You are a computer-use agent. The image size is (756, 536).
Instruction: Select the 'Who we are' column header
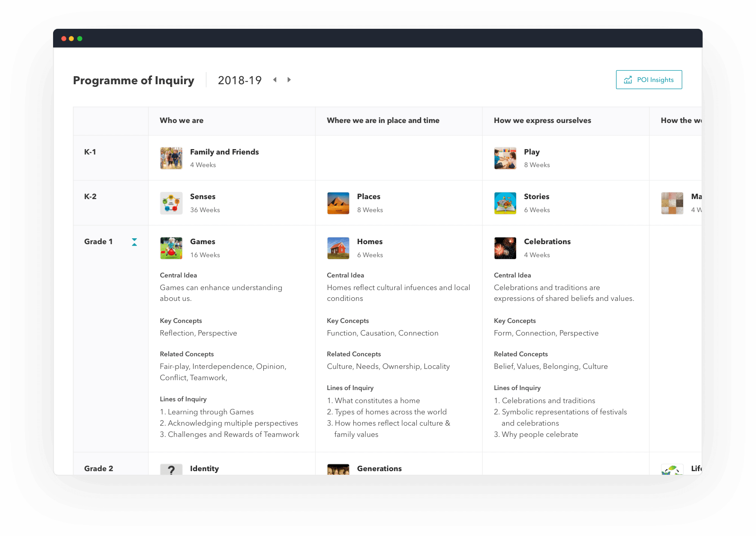[x=181, y=121]
